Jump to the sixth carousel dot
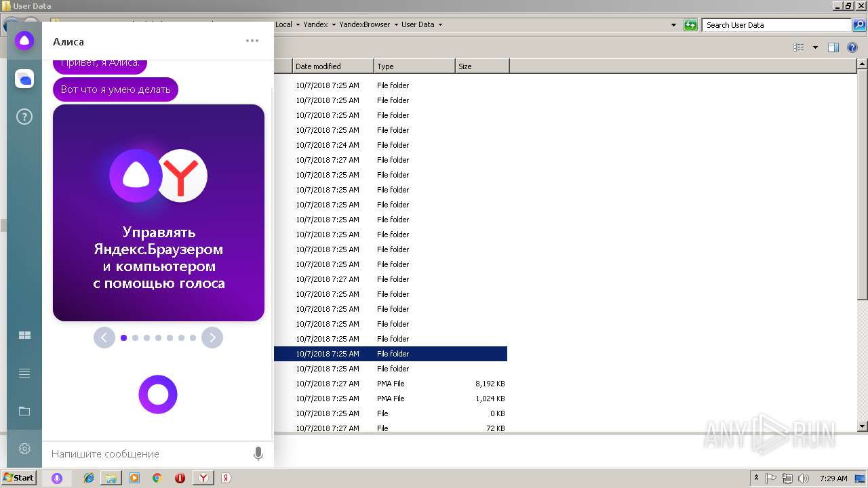Screen dimensions: 868x488 (181, 338)
